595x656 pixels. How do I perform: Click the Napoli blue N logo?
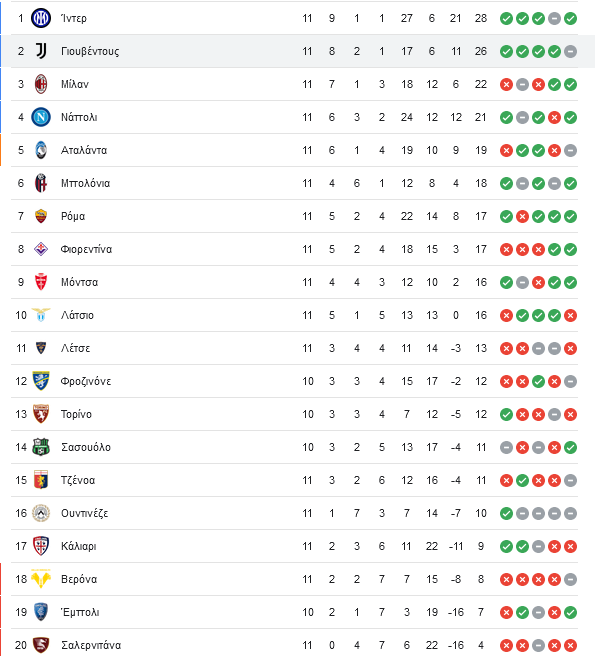click(x=41, y=117)
